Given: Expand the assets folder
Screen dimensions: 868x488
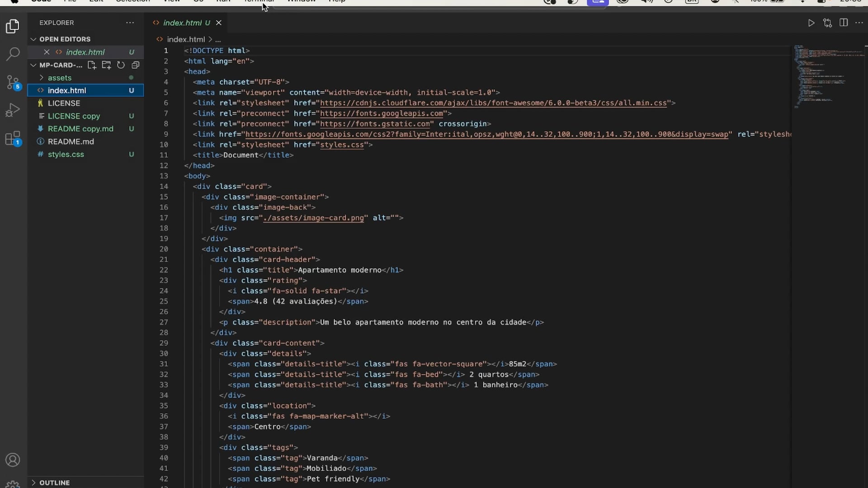Looking at the screenshot, I should [59, 78].
